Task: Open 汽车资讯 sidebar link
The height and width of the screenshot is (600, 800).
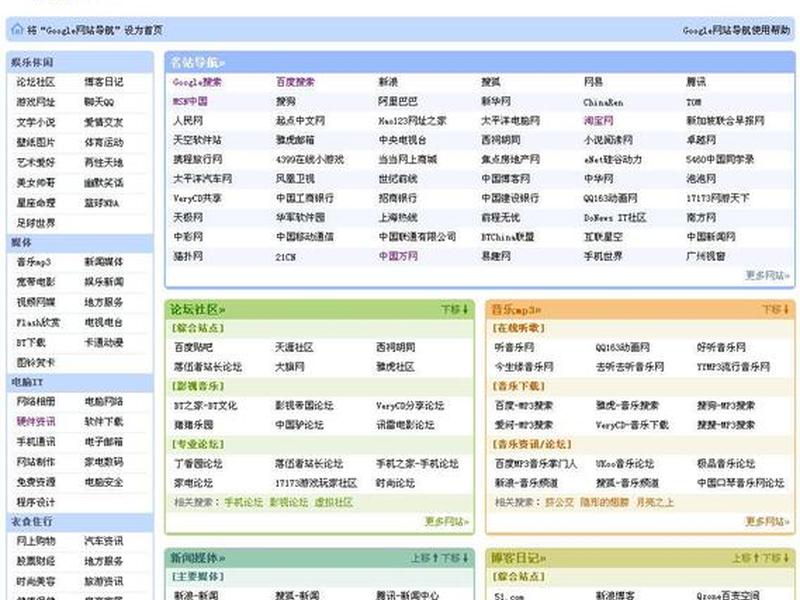Action: click(104, 541)
